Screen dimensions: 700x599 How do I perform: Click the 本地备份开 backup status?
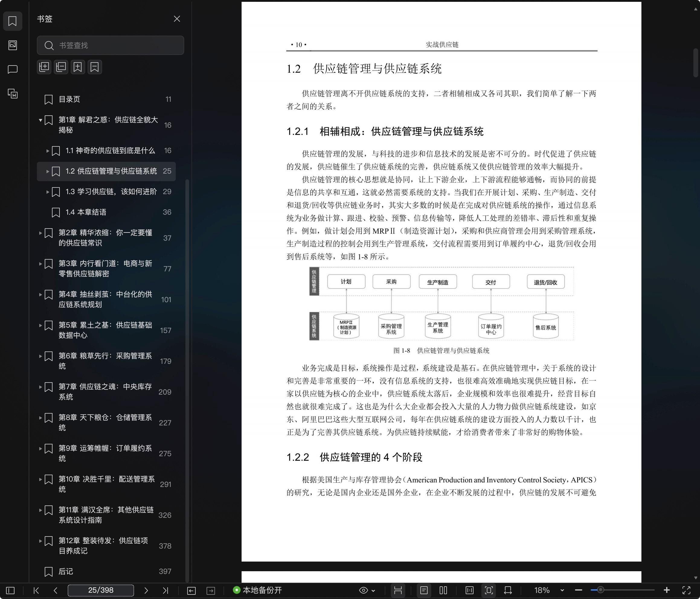(257, 590)
